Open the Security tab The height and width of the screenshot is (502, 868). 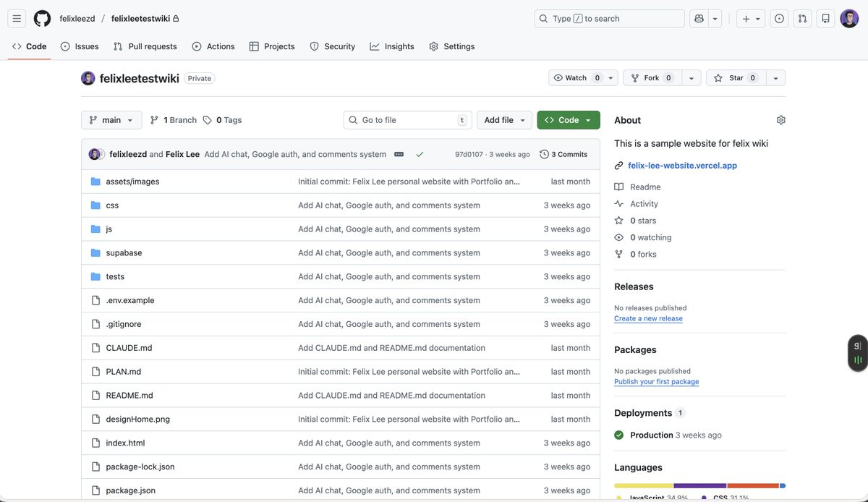(x=333, y=46)
